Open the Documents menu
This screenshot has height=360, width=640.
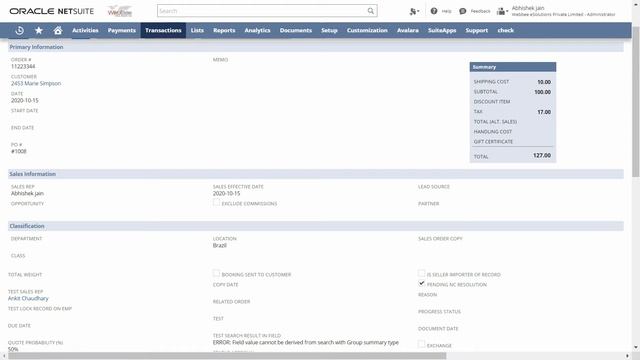(x=296, y=30)
